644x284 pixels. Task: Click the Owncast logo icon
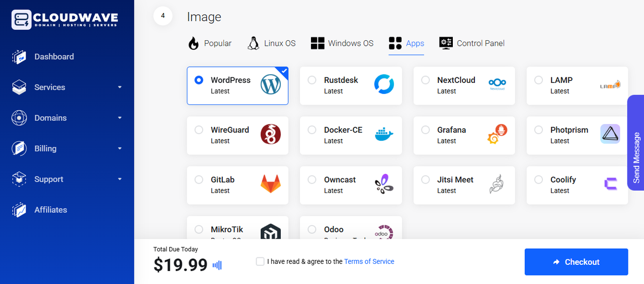(384, 184)
